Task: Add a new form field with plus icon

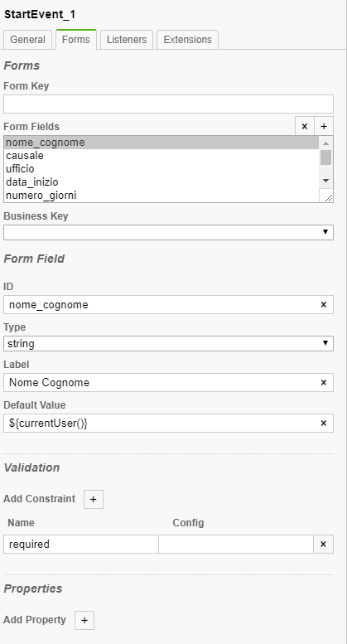Action: coord(324,126)
